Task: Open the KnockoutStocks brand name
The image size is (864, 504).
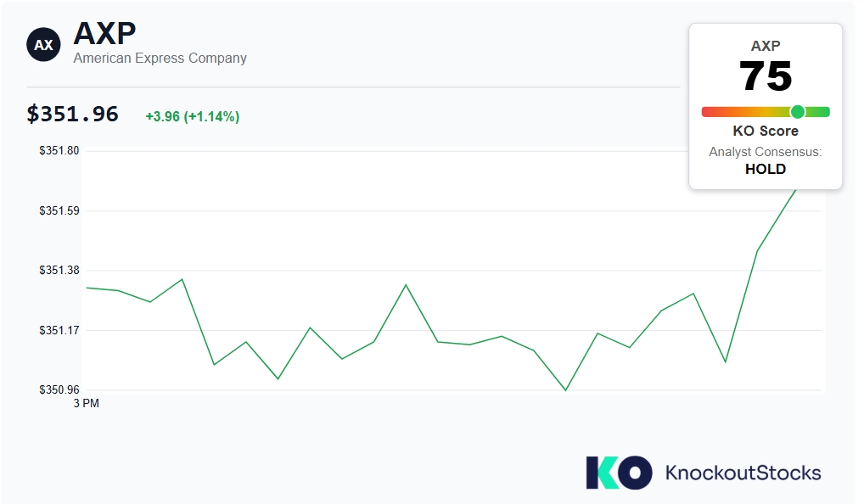Action: coord(743,473)
